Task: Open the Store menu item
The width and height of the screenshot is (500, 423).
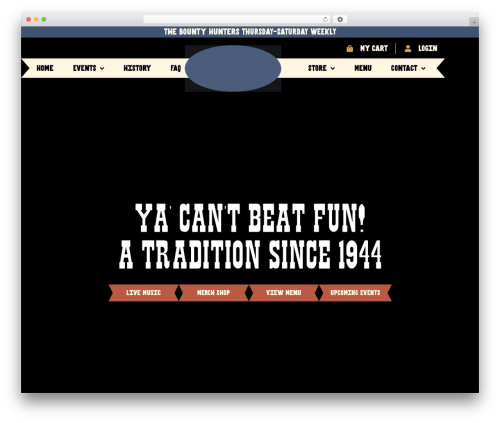Action: coord(317,68)
